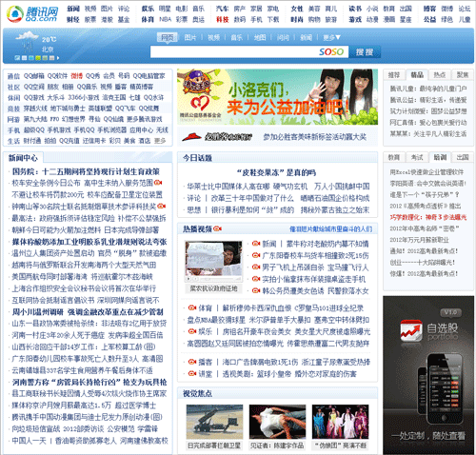Click the first skin color square under weather

(x=17, y=58)
